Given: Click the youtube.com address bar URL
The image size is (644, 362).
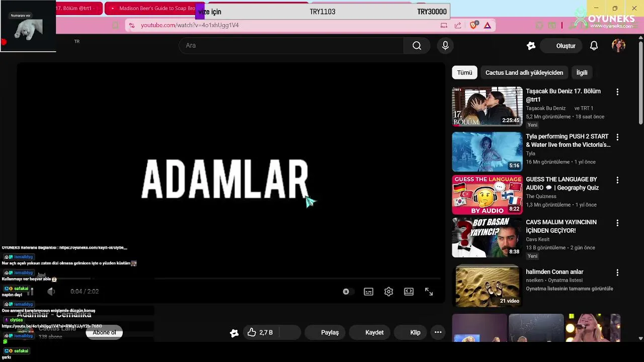Looking at the screenshot, I should click(x=190, y=25).
